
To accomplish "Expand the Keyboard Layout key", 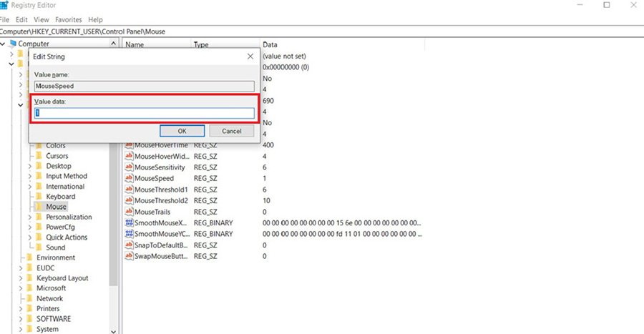I will tap(21, 278).
